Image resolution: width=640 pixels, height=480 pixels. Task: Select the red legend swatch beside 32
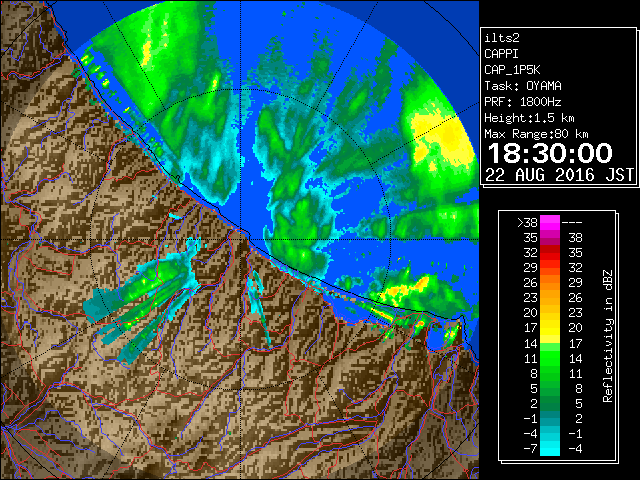pyautogui.click(x=550, y=253)
